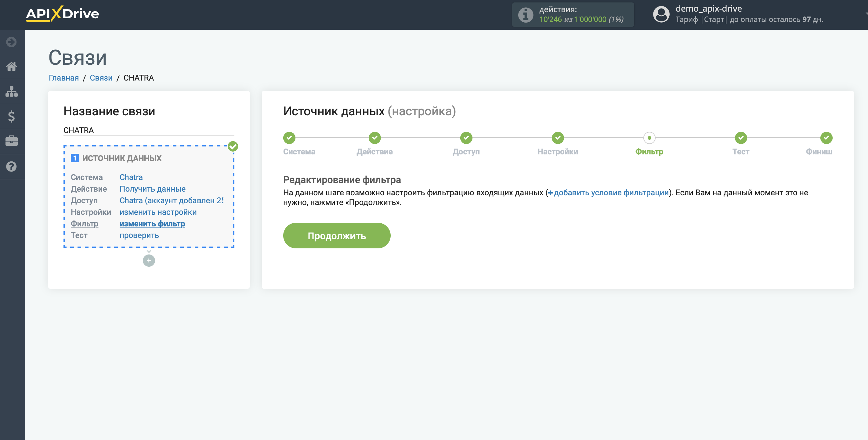
Task: Go to Настройки step circle
Action: (x=558, y=138)
